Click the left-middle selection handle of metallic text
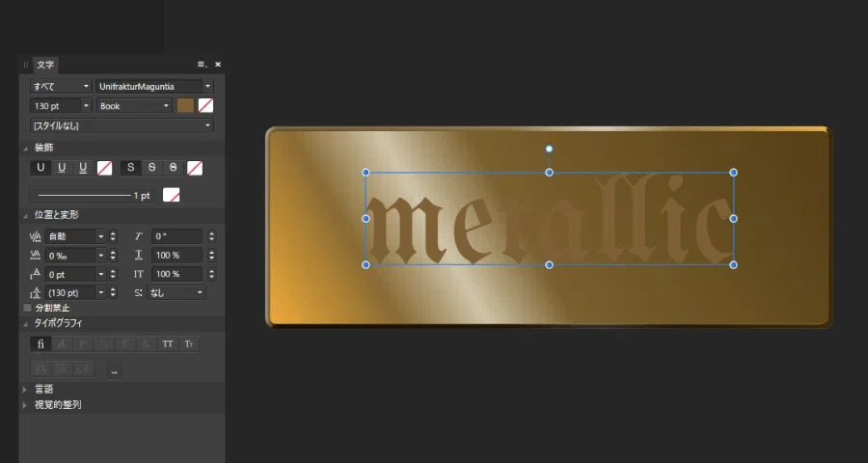 (x=366, y=219)
